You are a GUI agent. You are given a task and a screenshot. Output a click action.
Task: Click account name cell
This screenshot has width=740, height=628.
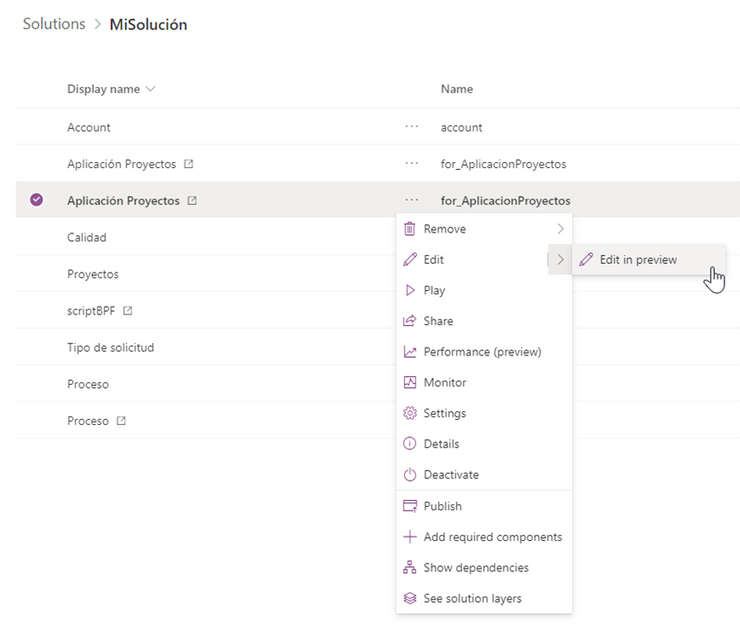[x=462, y=127]
